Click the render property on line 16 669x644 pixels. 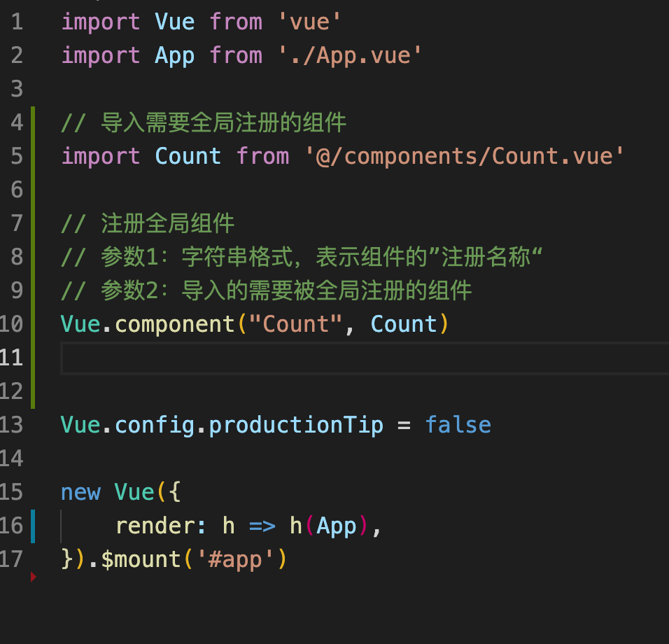155,526
